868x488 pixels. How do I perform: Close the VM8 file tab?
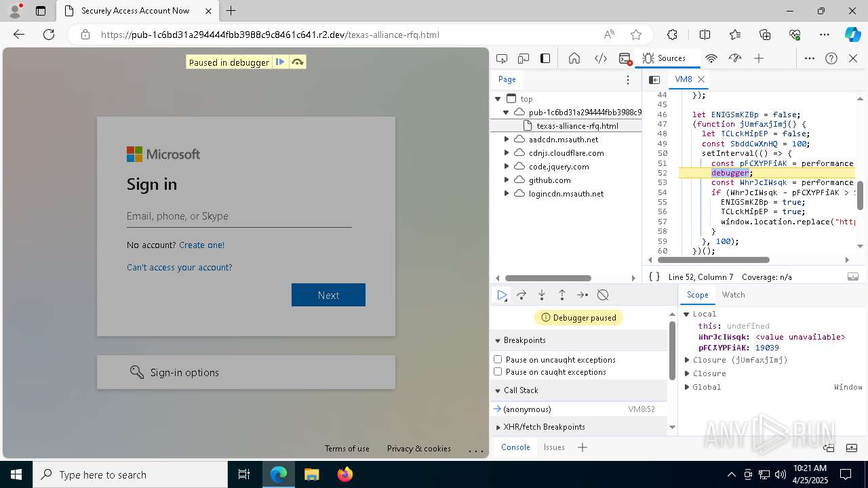coord(702,79)
